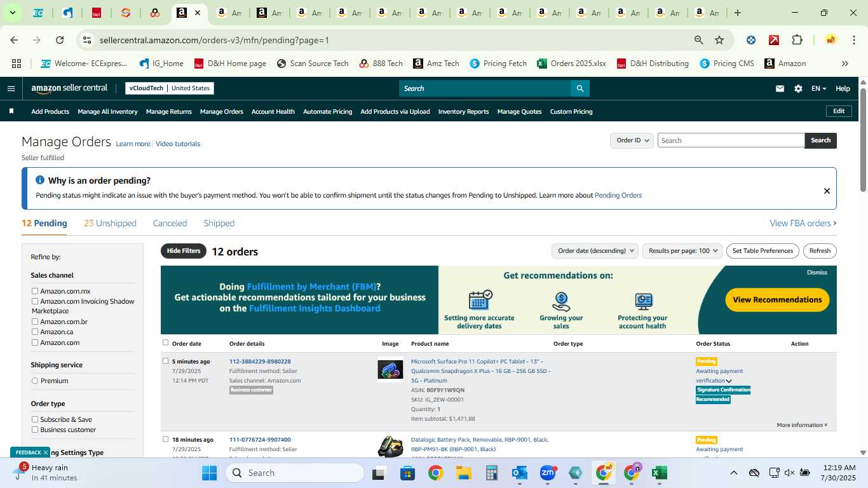Open Outlook from the taskbar
Image resolution: width=868 pixels, height=488 pixels.
[520, 473]
